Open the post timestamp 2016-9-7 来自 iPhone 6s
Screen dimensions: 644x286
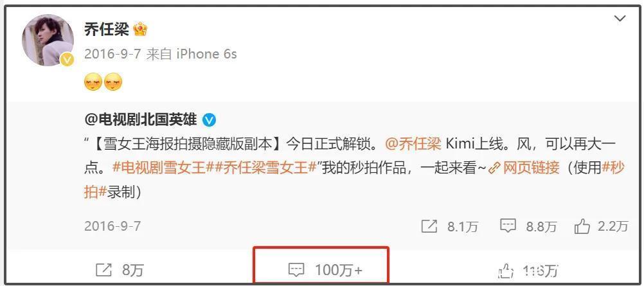click(x=160, y=54)
